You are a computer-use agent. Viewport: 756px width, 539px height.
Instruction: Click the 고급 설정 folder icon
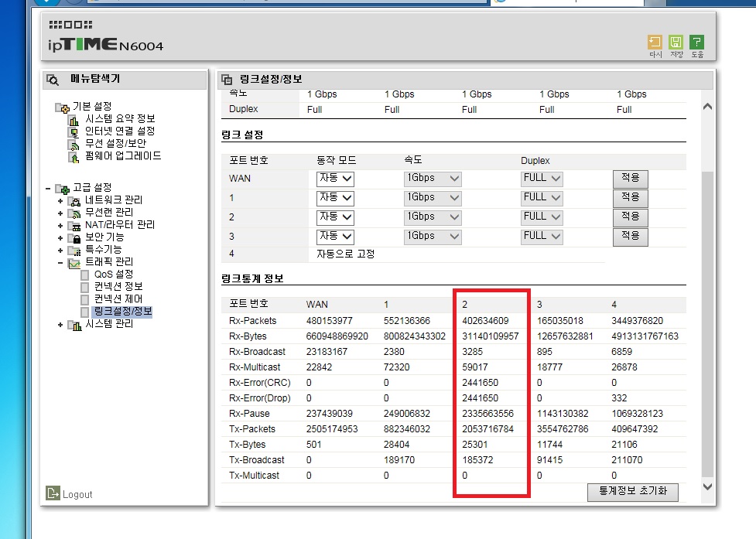click(62, 189)
